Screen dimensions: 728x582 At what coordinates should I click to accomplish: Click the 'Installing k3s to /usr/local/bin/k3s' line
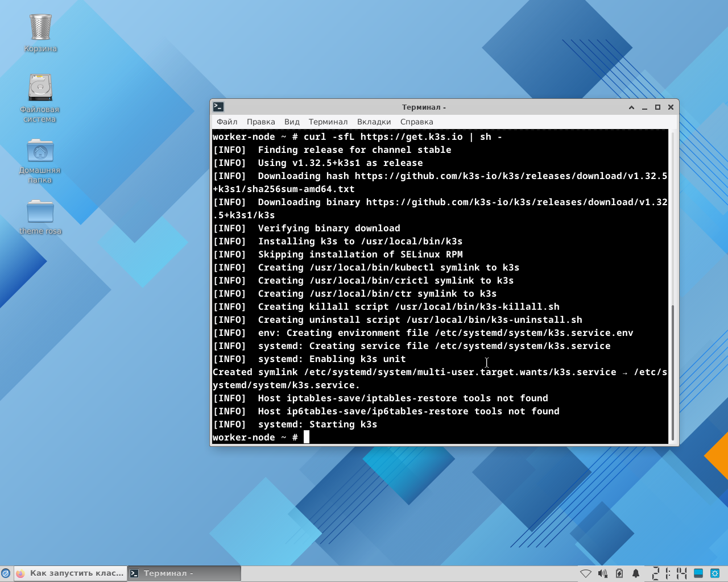tap(360, 241)
